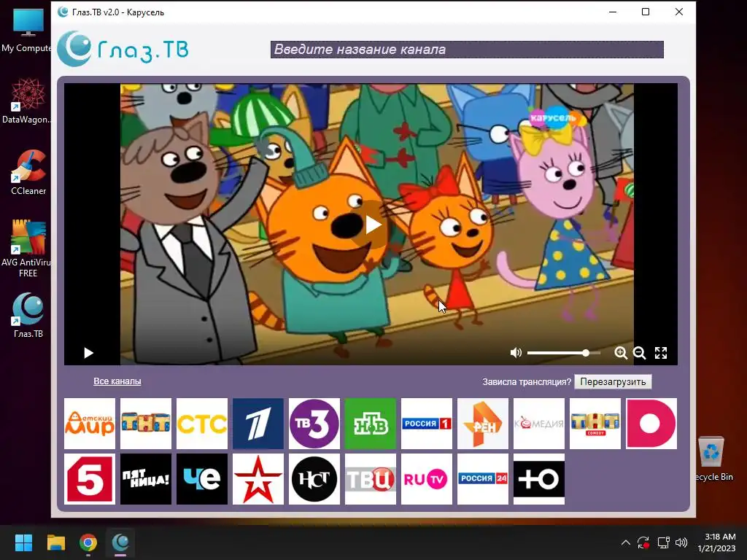
Task: Open File Explorer from the taskbar
Action: pyautogui.click(x=55, y=542)
